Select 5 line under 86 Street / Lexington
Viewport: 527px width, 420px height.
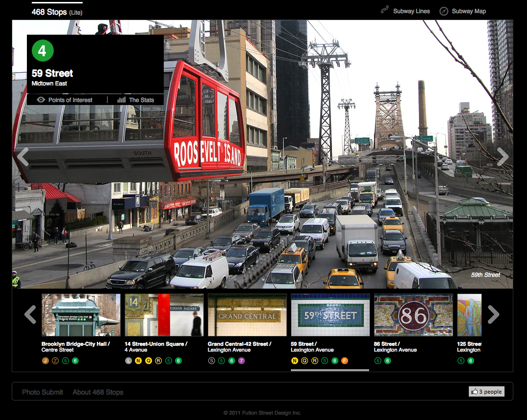[x=378, y=360]
